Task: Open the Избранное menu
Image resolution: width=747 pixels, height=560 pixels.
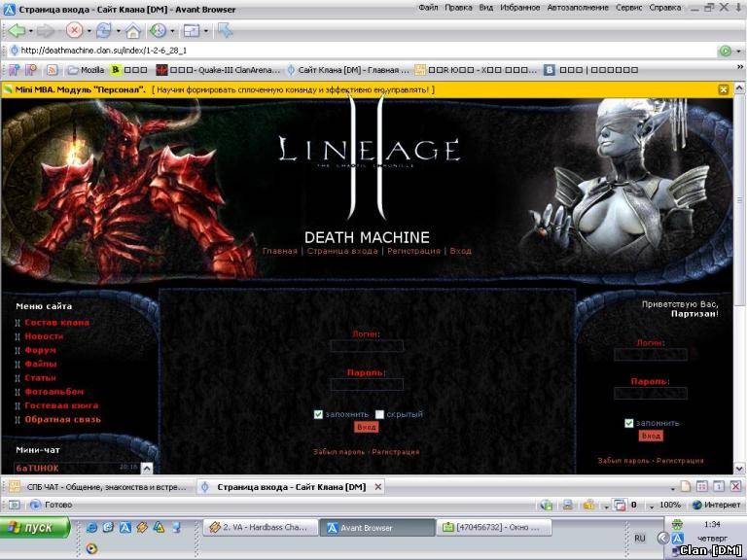Action: [x=519, y=8]
